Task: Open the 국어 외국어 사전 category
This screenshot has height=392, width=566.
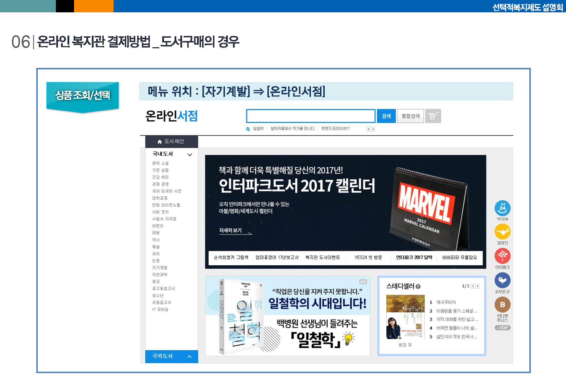Action: pos(167,191)
